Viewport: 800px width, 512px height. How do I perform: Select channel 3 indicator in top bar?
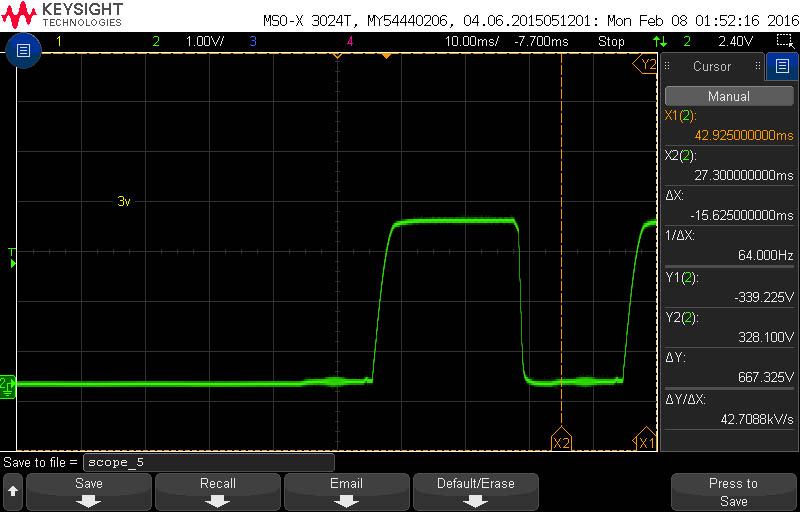pyautogui.click(x=253, y=42)
